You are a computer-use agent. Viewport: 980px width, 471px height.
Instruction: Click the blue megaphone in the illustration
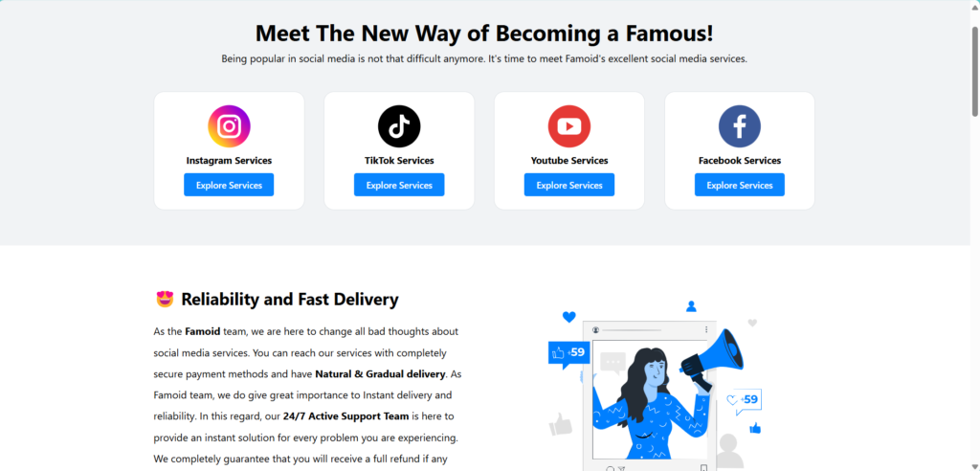tap(712, 359)
